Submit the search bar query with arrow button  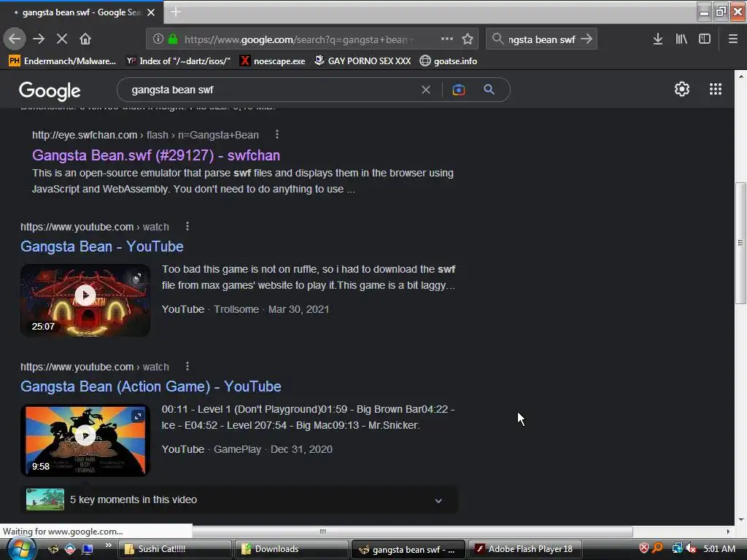click(x=587, y=39)
